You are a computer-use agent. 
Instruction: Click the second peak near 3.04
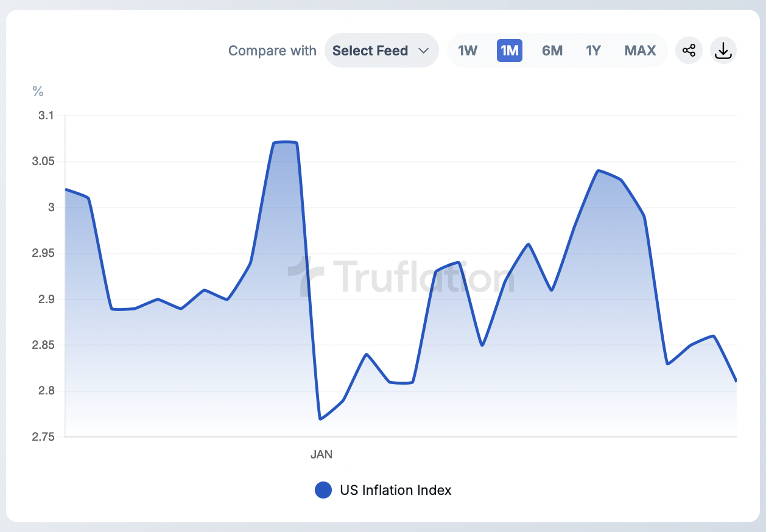point(599,170)
